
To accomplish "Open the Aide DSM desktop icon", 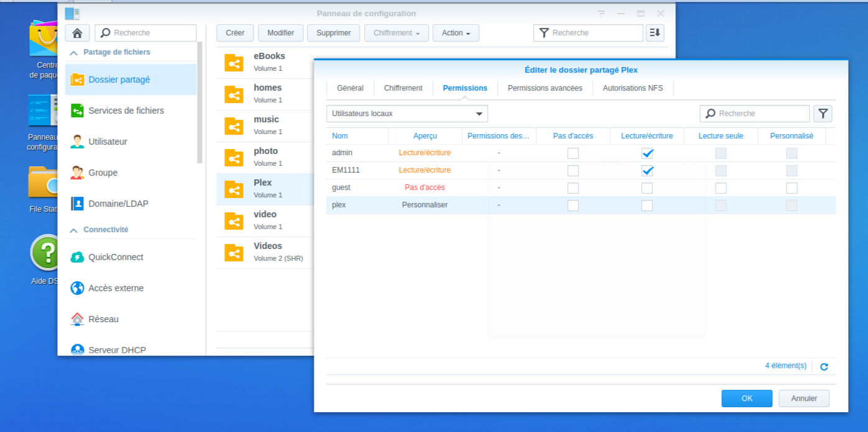I will (45, 253).
